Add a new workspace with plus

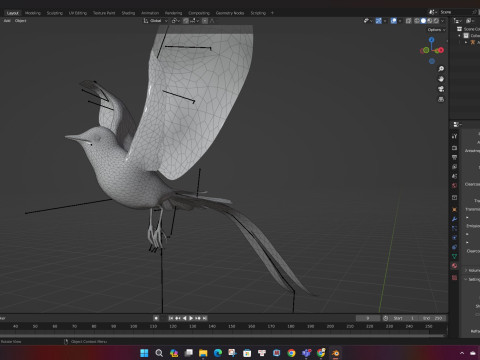click(x=272, y=13)
